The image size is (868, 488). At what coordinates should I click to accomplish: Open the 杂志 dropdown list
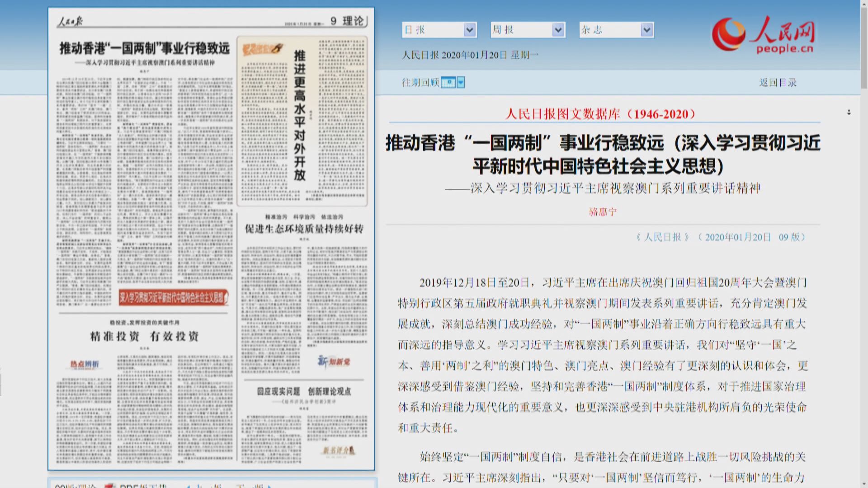tap(646, 30)
